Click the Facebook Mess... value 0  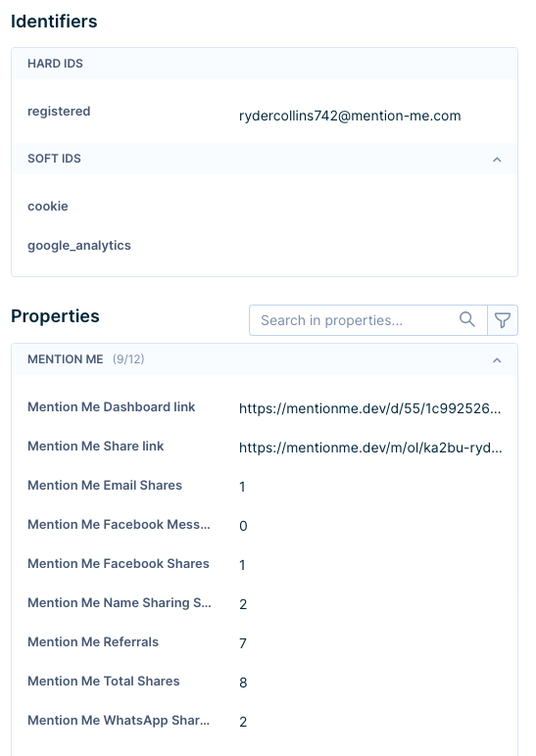coord(243,526)
